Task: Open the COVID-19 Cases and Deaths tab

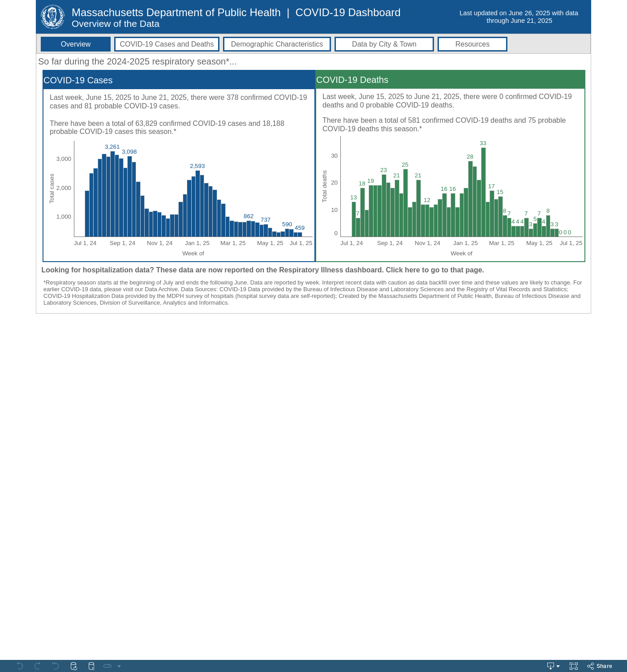Action: click(167, 44)
